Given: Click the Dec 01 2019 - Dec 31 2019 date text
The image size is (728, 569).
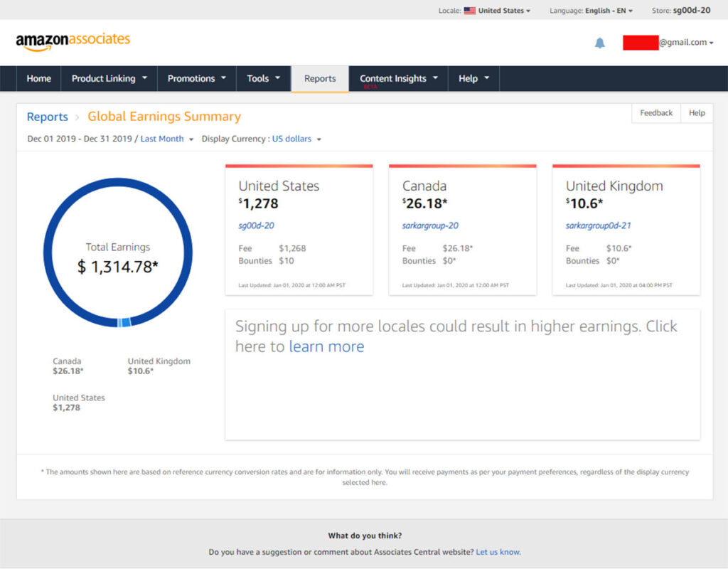Looking at the screenshot, I should point(80,139).
